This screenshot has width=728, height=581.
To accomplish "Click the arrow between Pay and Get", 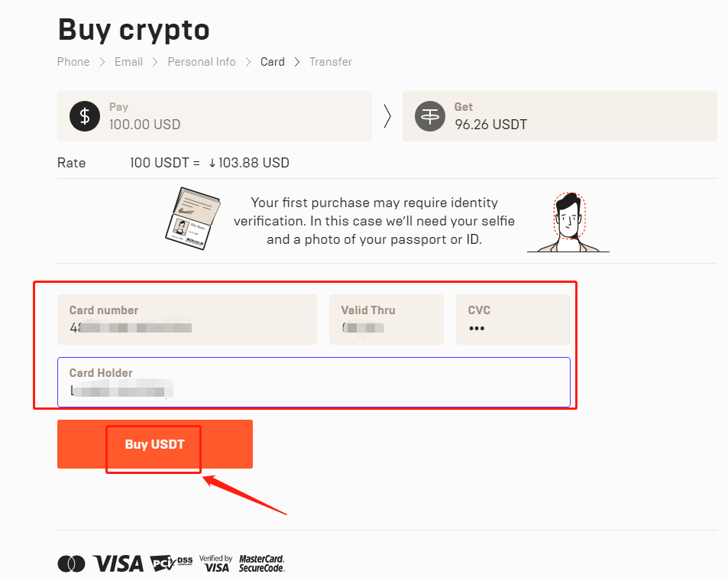I will point(387,116).
